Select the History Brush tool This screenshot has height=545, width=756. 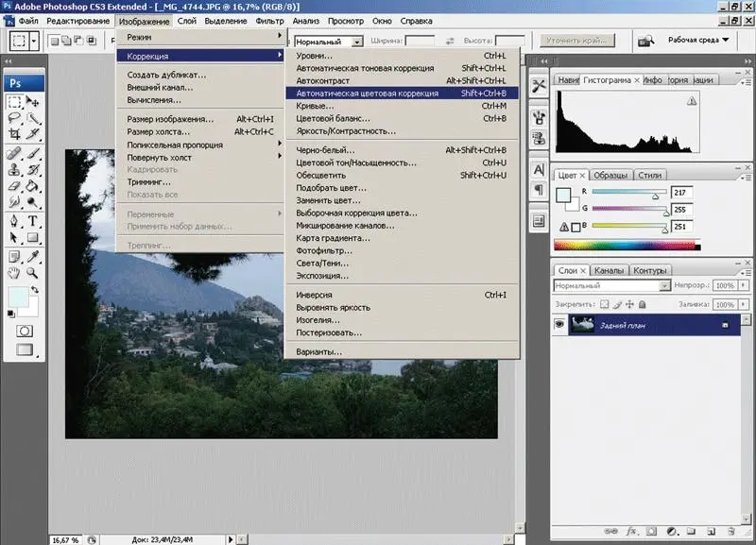pos(33,170)
